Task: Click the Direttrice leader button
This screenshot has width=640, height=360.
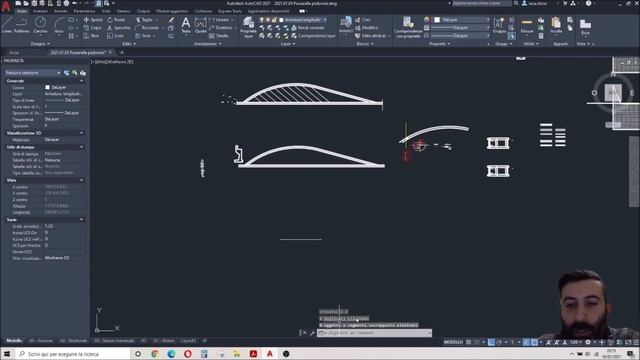Action: [x=222, y=28]
